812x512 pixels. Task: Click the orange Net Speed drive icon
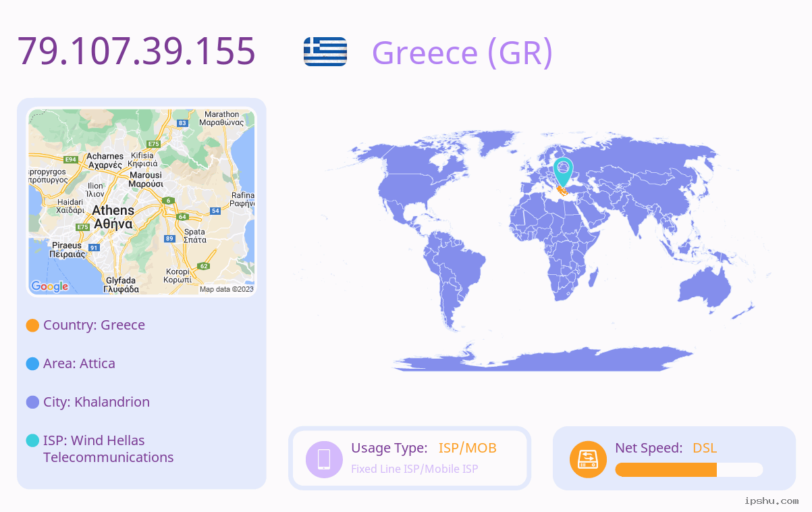(x=588, y=459)
